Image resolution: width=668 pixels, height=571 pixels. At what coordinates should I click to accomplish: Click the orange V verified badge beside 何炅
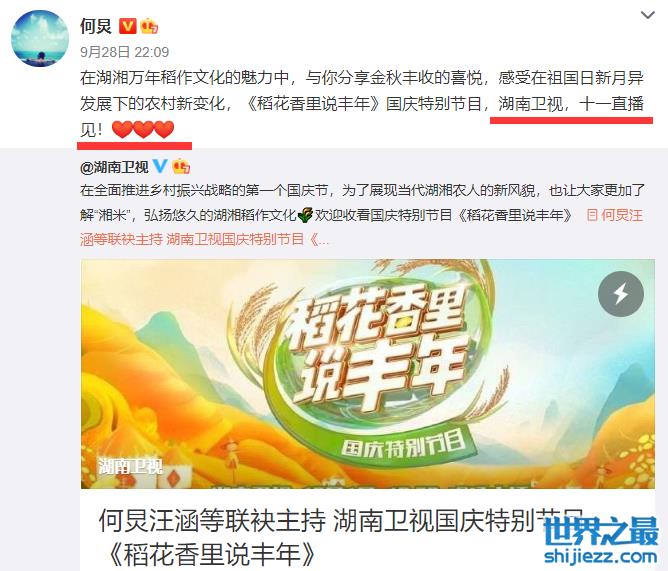[127, 26]
